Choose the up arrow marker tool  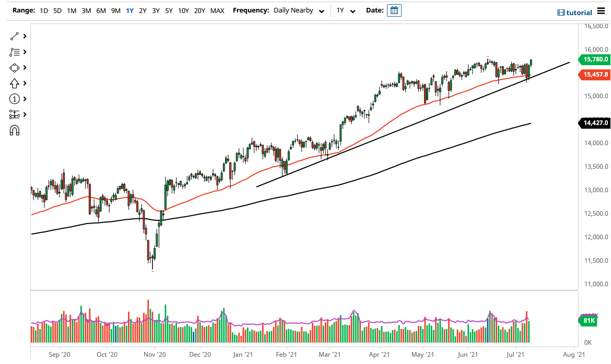click(15, 84)
